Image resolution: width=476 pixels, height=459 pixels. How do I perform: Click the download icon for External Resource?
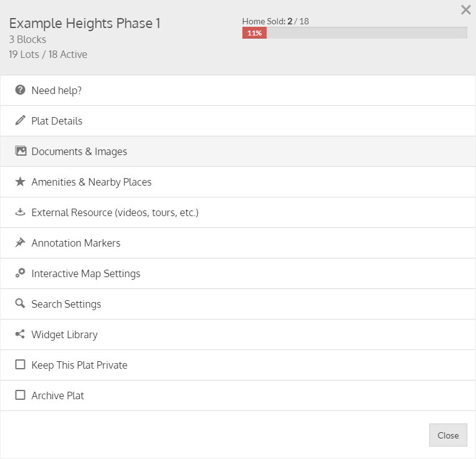pos(21,212)
